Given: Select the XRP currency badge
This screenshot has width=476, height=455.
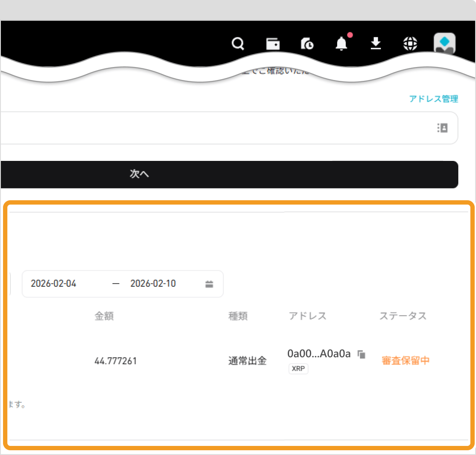Looking at the screenshot, I should point(298,369).
